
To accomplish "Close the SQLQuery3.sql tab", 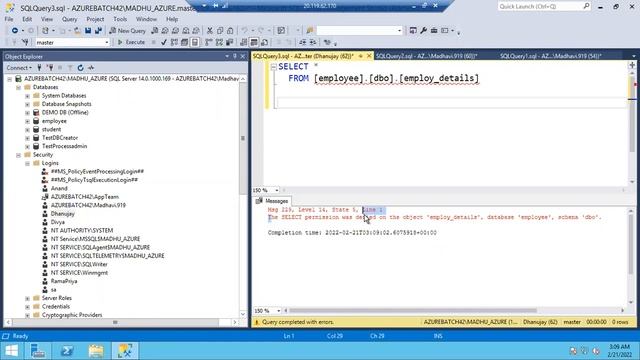I will (369, 56).
